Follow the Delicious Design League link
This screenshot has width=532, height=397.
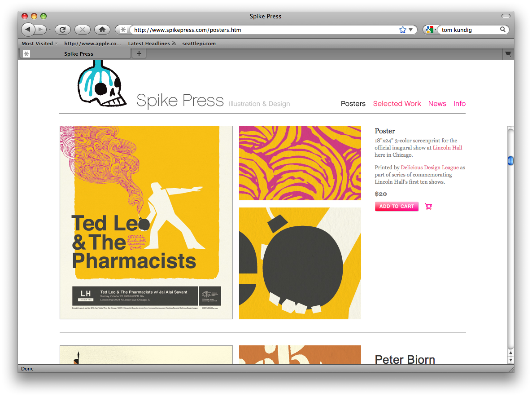(430, 168)
